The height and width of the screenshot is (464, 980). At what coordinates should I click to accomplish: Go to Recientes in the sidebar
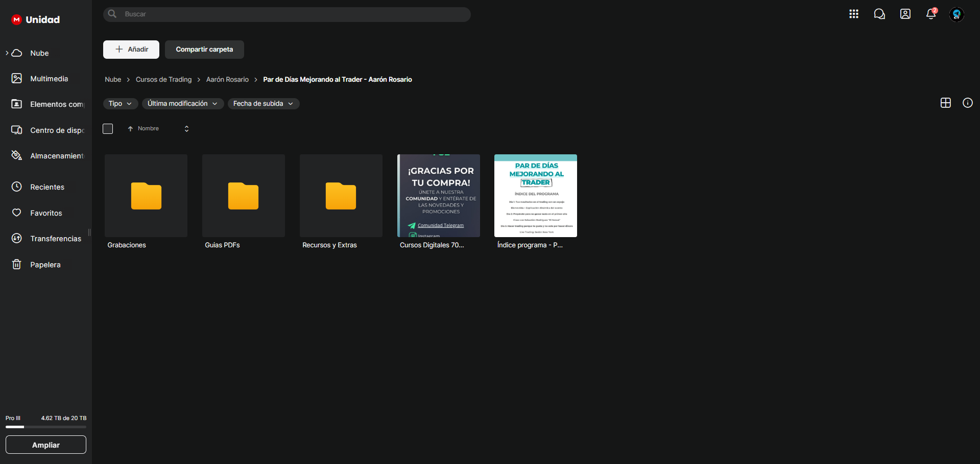[47, 187]
